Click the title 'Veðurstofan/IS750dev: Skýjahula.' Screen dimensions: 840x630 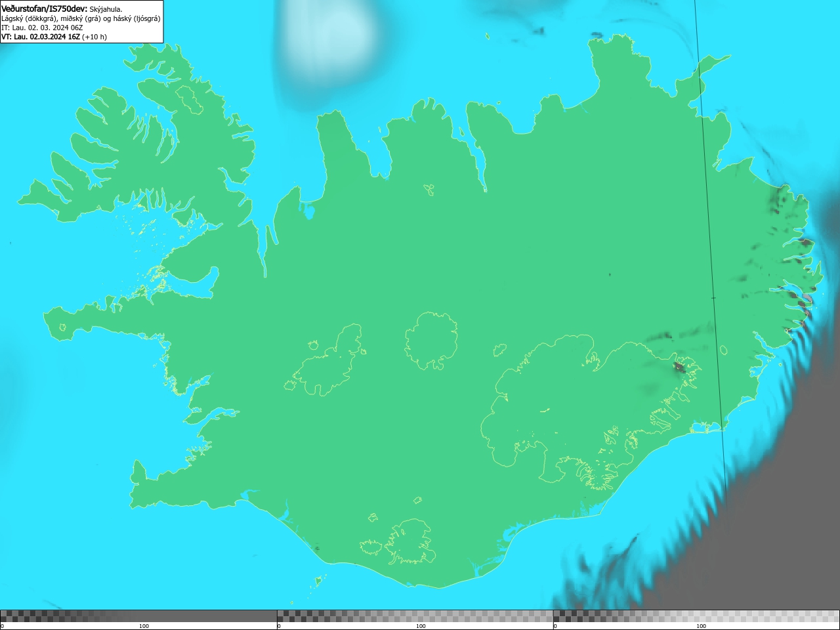62,9
